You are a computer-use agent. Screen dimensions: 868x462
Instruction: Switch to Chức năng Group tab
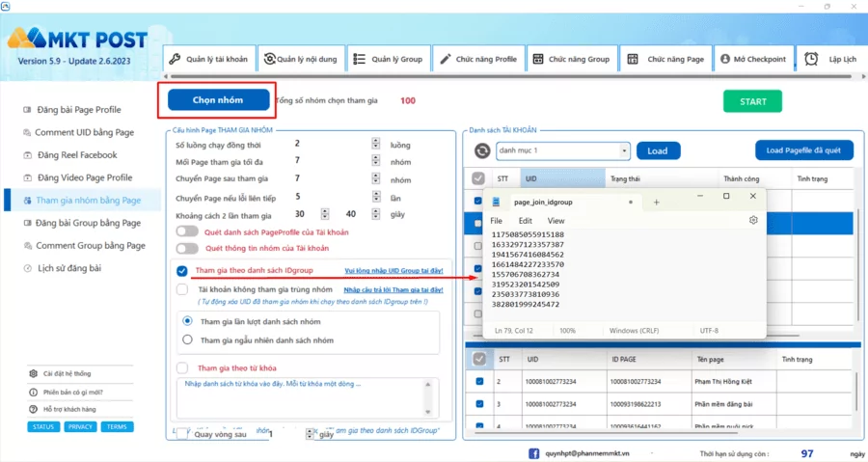(572, 59)
